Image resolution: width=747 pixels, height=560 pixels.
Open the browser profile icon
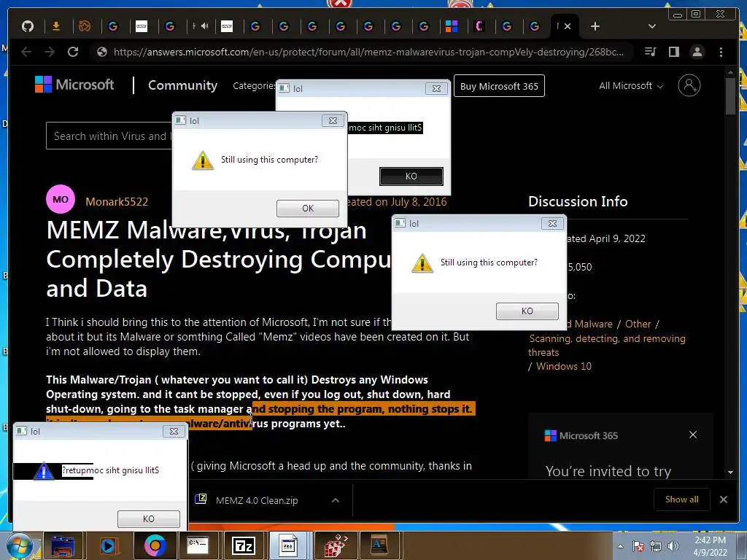pos(697,52)
